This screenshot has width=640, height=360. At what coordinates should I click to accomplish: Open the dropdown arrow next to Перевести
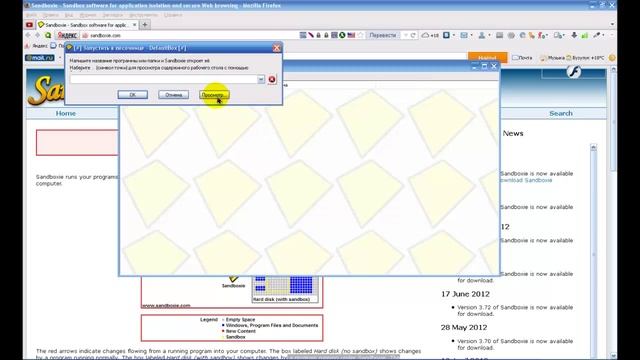(405, 36)
